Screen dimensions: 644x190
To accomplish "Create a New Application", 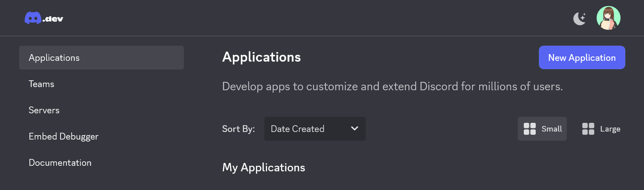I will [582, 58].
